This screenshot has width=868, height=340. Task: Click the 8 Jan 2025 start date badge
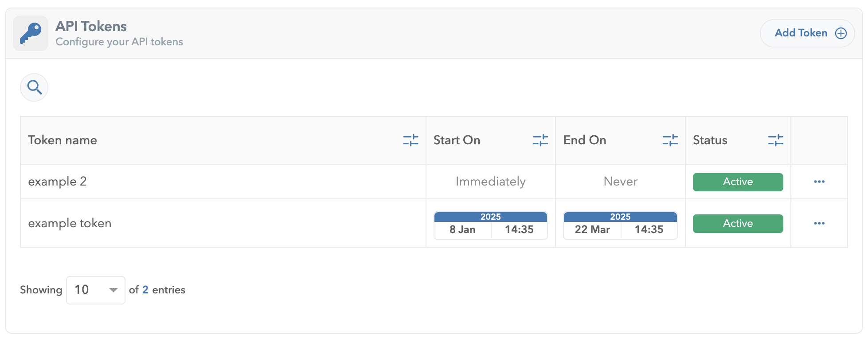(x=490, y=225)
